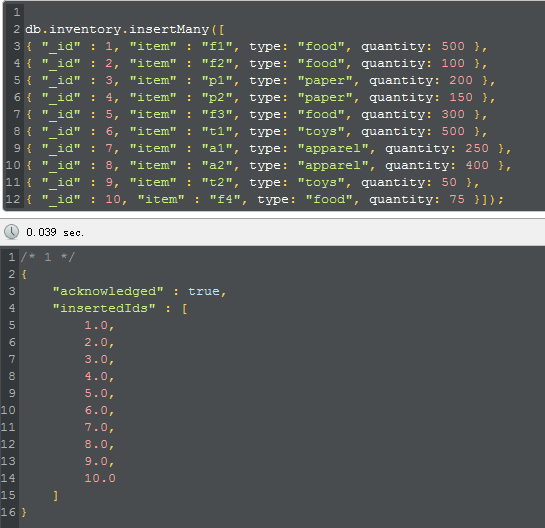The width and height of the screenshot is (545, 528).
Task: Click "apparel" type value on editor line 9
Action: click(x=333, y=148)
